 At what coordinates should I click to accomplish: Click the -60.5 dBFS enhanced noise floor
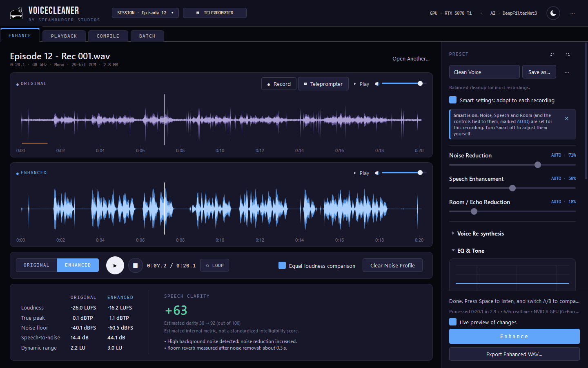click(x=120, y=328)
